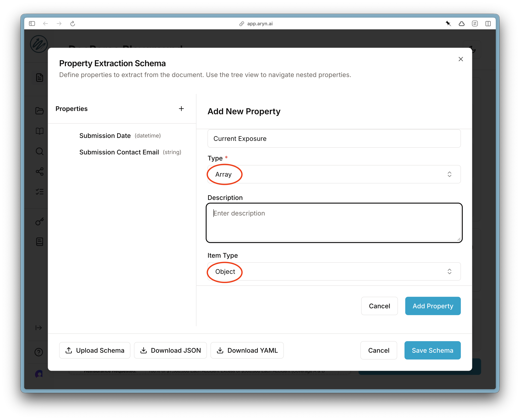Add a new property with the plus icon
520x420 pixels.
pyautogui.click(x=181, y=109)
